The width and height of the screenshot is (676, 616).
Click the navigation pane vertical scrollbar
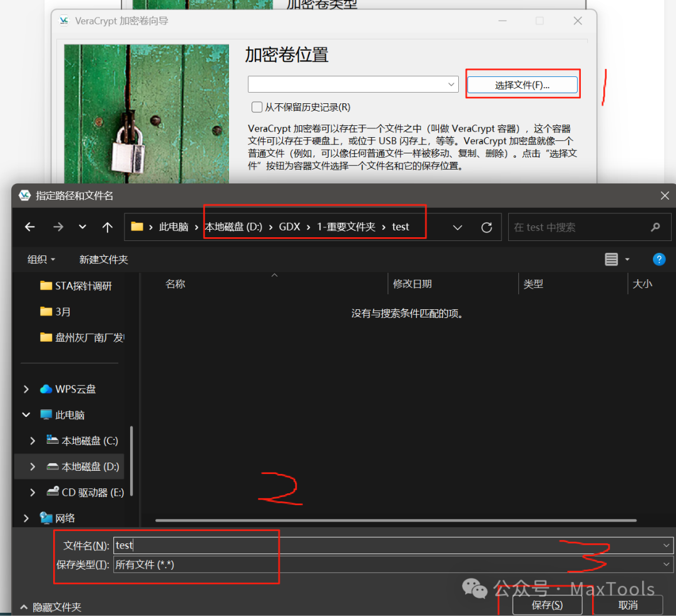point(131,461)
